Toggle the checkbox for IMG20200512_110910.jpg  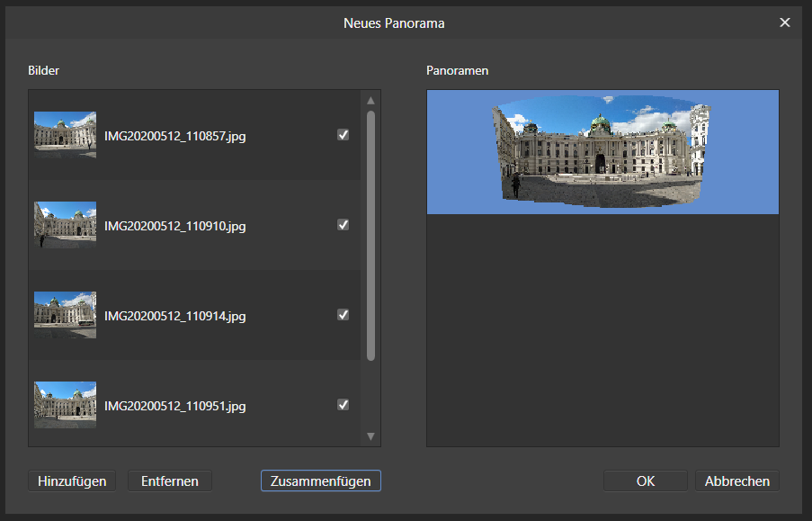tap(343, 225)
